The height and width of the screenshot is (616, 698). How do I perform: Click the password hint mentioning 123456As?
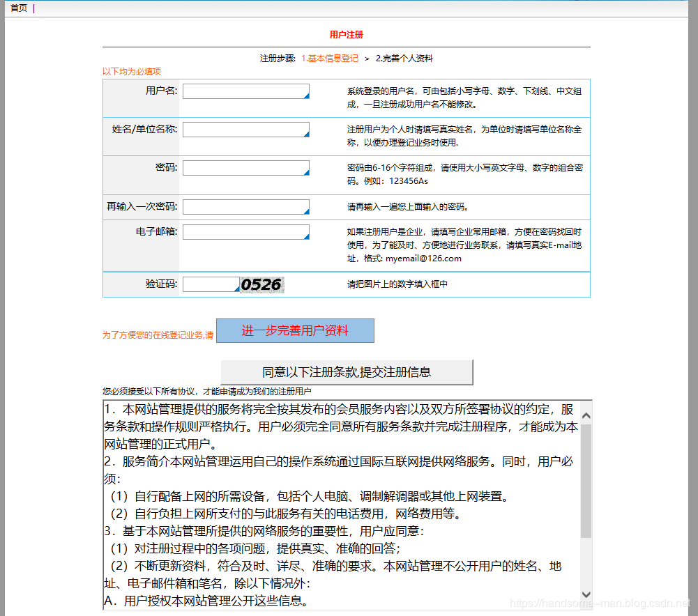(x=464, y=174)
